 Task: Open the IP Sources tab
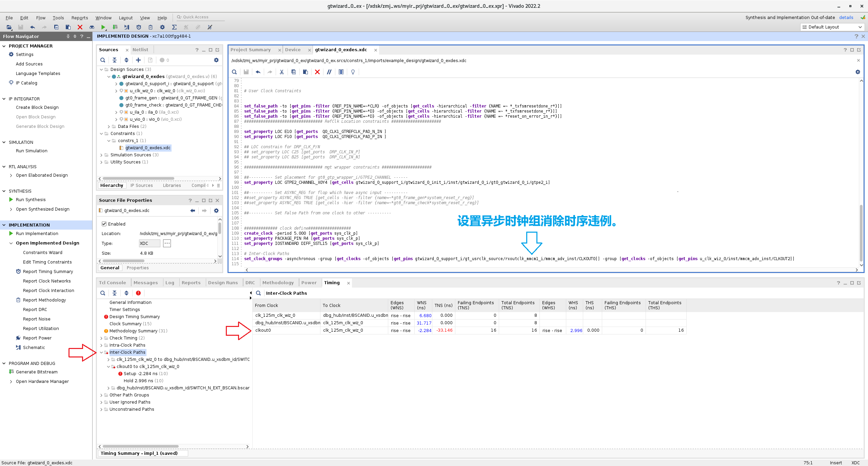[142, 186]
